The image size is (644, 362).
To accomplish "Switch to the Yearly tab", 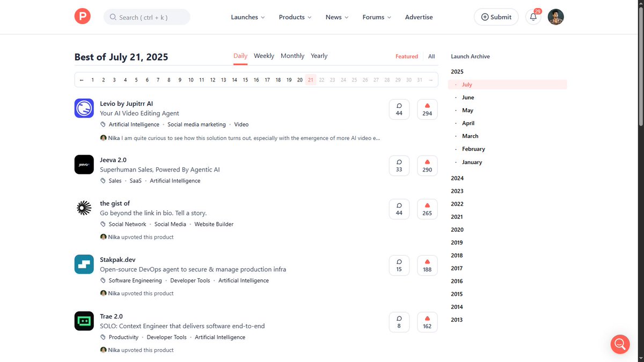I will coord(319,56).
